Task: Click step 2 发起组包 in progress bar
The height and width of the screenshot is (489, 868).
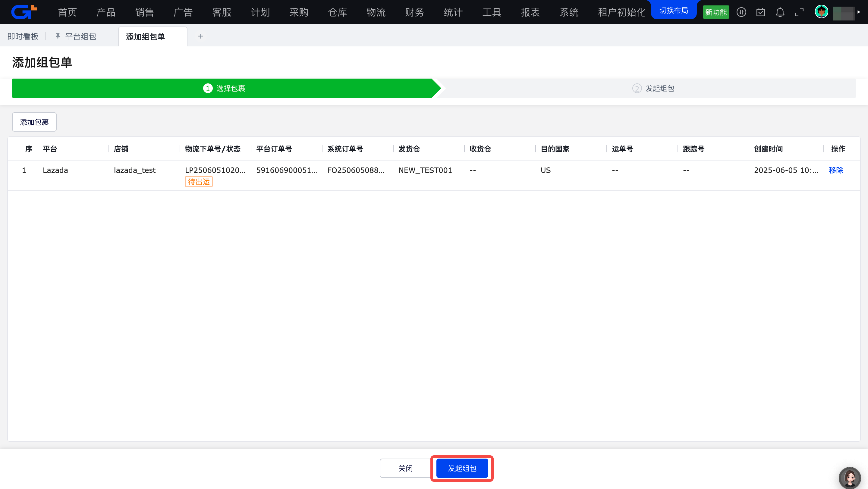Action: 653,88
